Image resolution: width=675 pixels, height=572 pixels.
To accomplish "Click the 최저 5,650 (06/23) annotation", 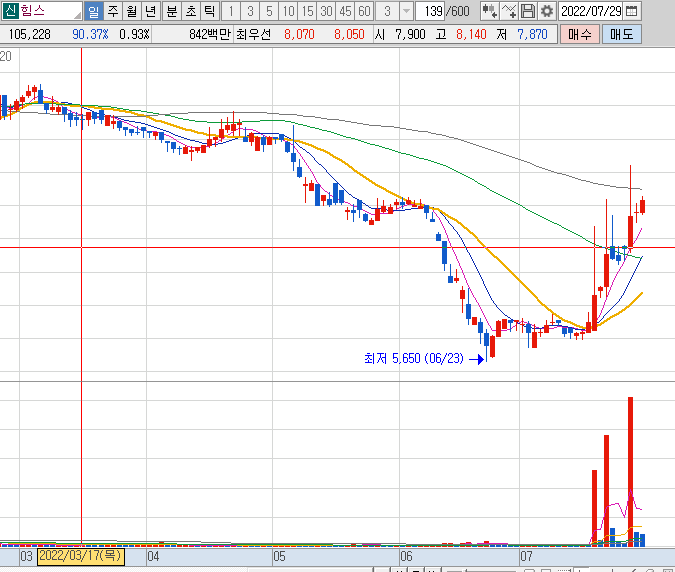I will pyautogui.click(x=414, y=358).
